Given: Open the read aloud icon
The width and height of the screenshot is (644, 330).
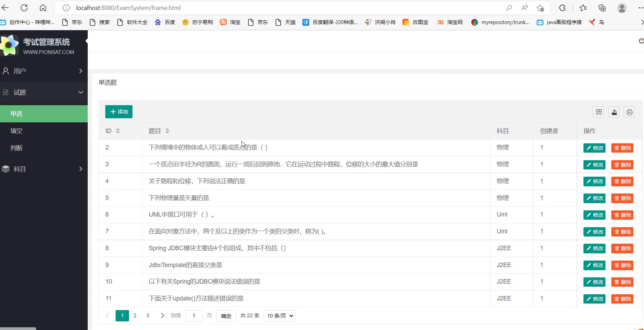Looking at the screenshot, I should [525, 8].
